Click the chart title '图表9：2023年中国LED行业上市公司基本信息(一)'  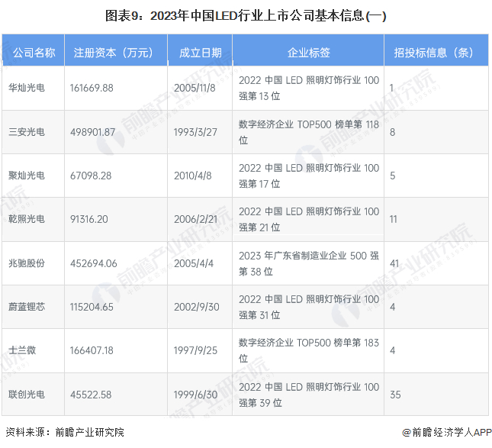pos(246,16)
